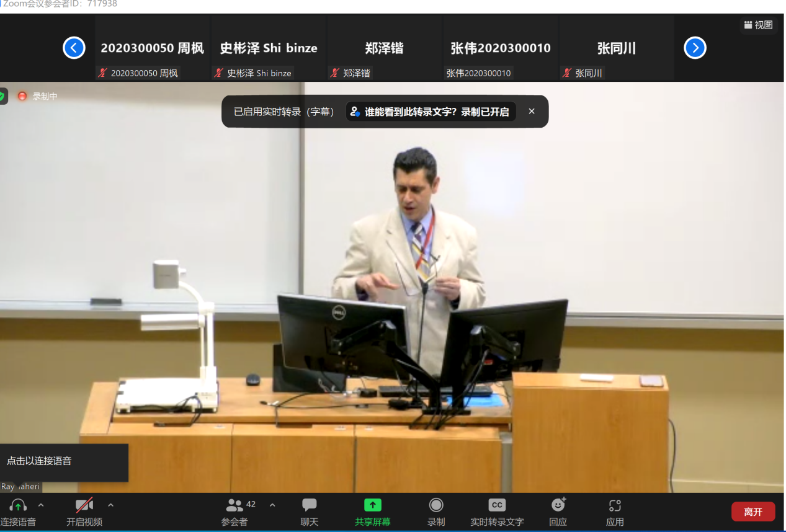
Task: Click the green Share Screen icon
Action: (372, 505)
